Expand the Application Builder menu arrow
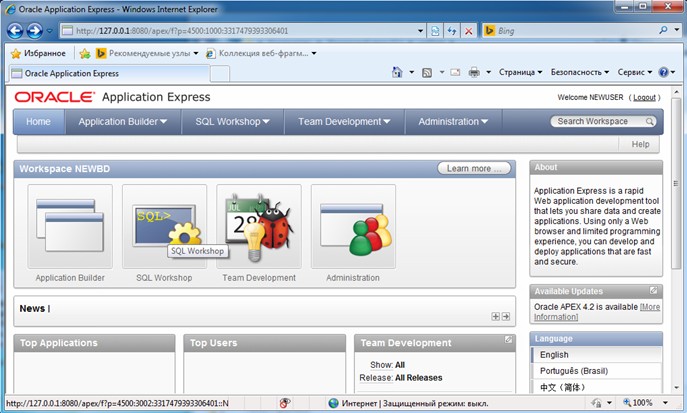This screenshot has width=687, height=413. 162,122
